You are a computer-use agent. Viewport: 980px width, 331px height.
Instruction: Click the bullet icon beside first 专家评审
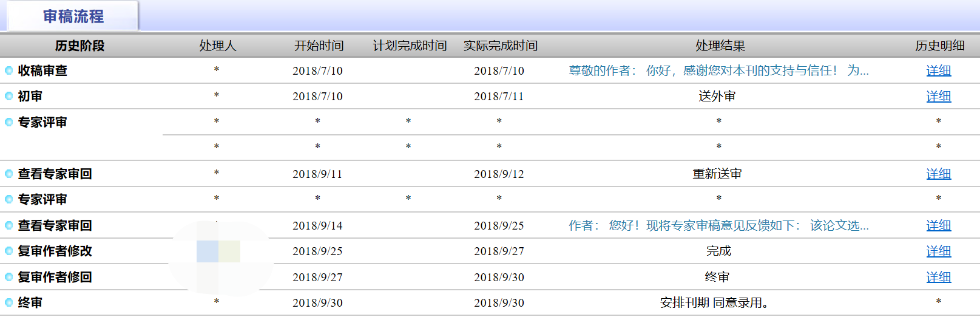pos(9,122)
